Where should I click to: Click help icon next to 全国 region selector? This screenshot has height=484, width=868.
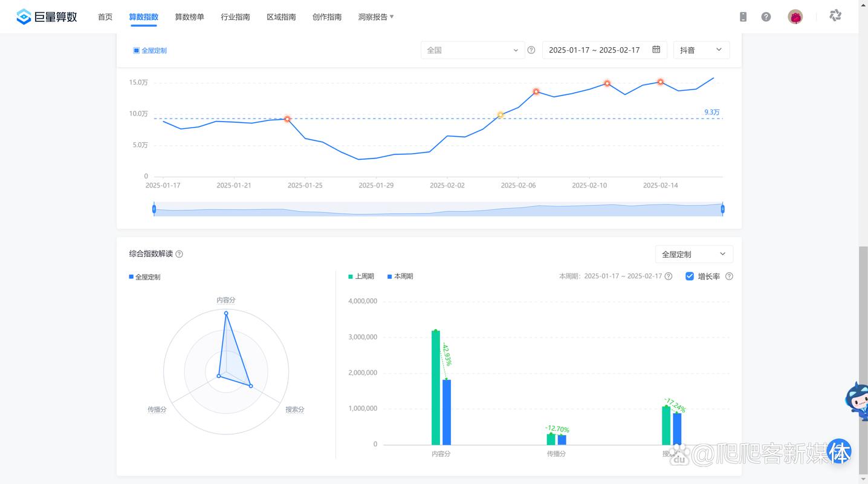click(x=531, y=50)
